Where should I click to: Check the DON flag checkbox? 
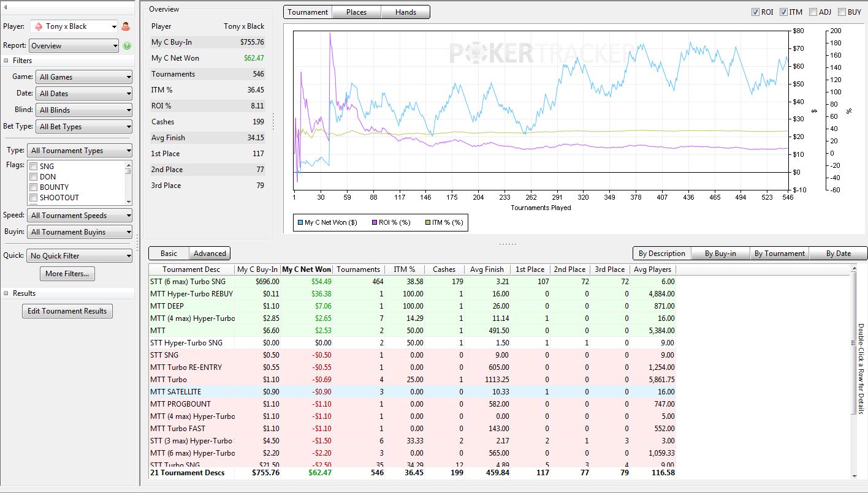point(34,177)
